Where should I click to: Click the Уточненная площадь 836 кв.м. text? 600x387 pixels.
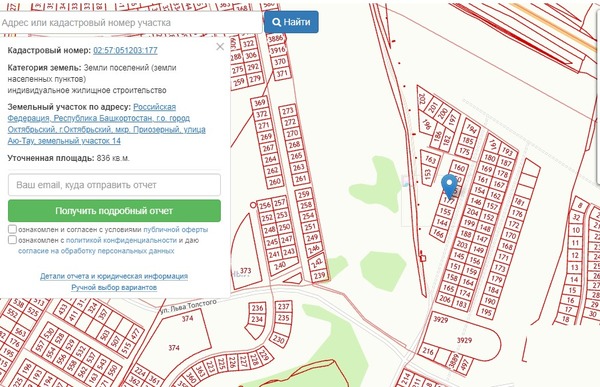click(x=68, y=158)
